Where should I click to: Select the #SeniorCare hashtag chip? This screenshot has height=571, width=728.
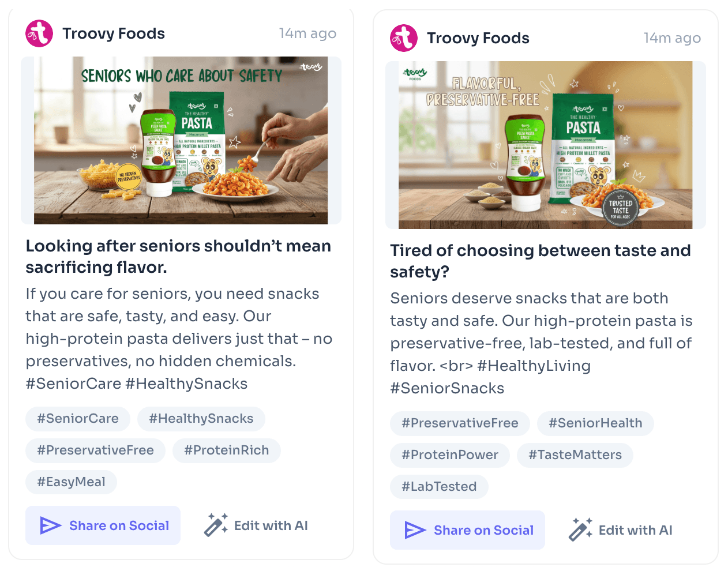coord(77,419)
